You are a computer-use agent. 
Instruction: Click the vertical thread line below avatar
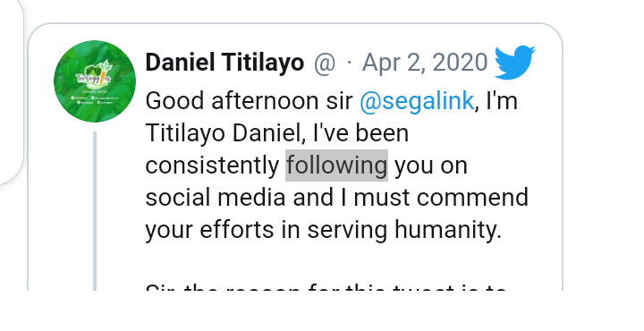click(95, 210)
